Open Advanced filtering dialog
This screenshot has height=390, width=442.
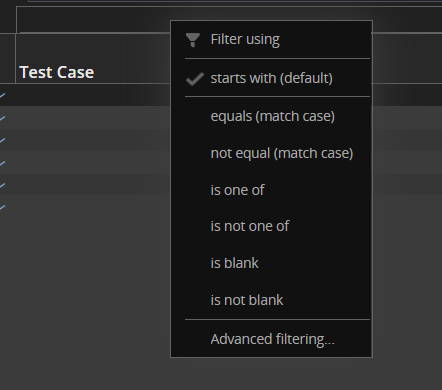(x=272, y=339)
